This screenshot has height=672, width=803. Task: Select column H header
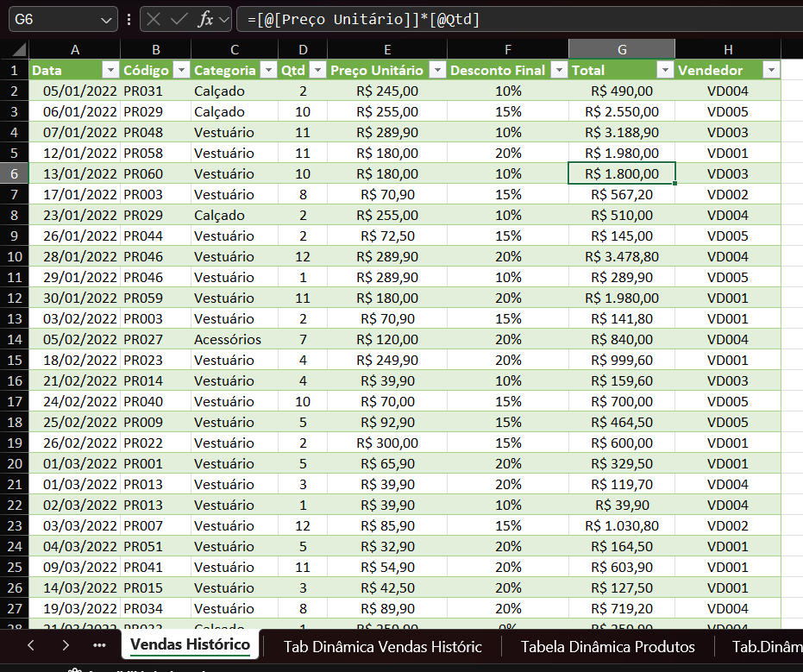coord(728,50)
